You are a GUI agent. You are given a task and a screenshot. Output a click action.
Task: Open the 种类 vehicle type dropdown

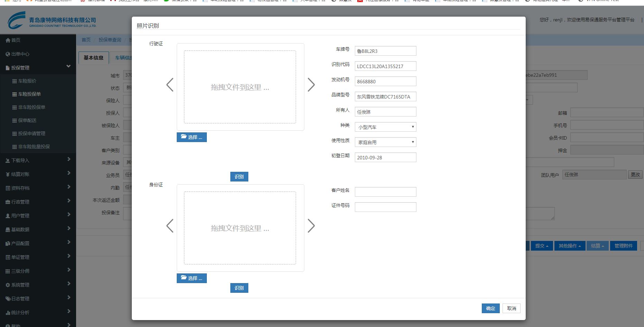click(x=386, y=127)
